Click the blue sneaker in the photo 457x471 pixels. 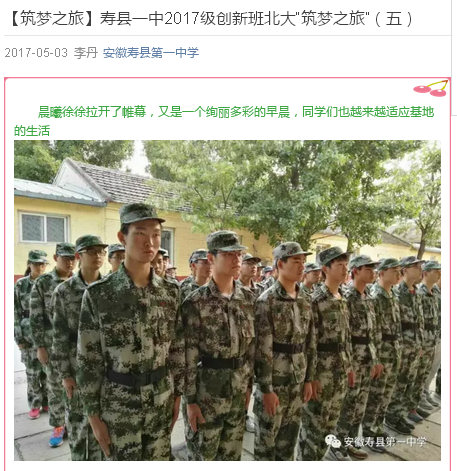(57, 437)
